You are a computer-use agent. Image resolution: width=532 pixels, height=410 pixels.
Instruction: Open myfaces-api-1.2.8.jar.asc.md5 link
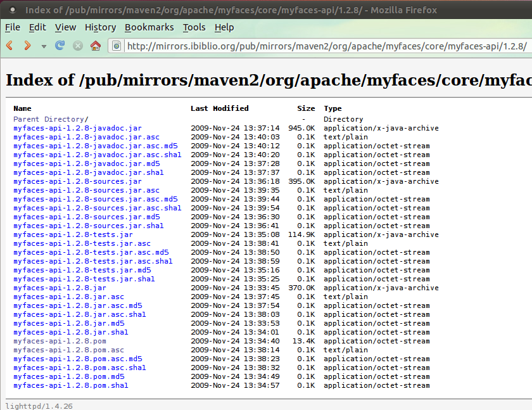click(78, 305)
